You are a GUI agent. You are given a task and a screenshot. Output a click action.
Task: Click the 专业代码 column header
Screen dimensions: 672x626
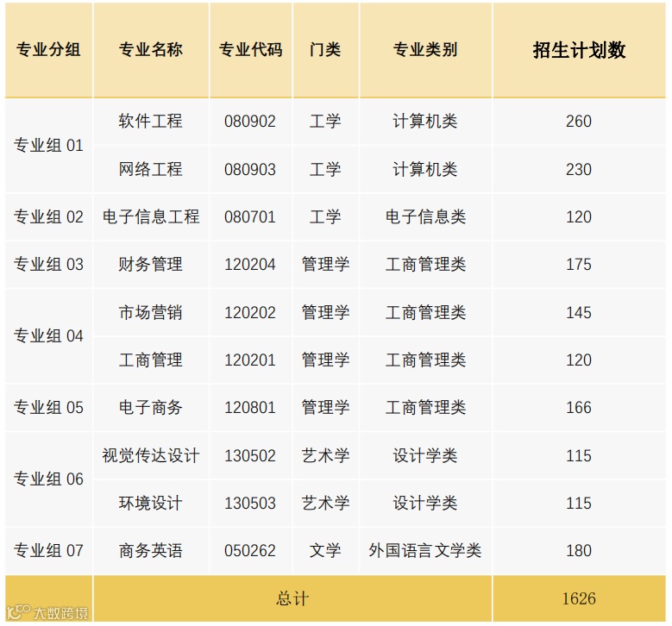[251, 50]
